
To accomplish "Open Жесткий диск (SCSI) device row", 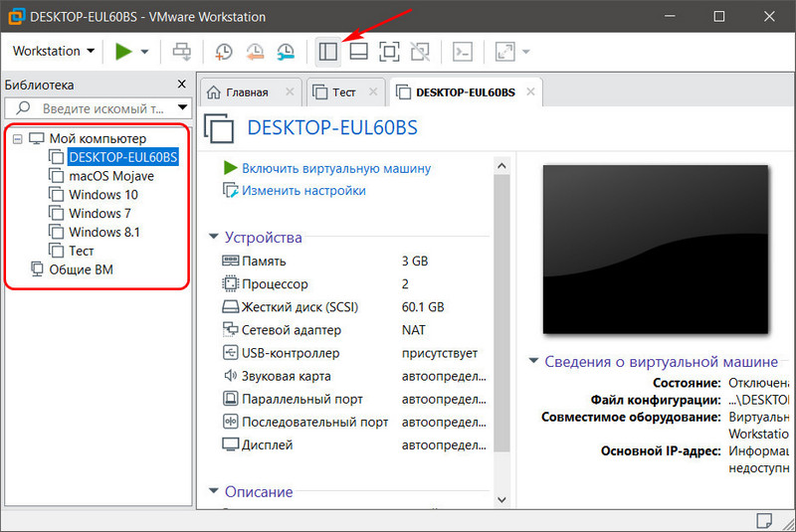I will click(354, 307).
